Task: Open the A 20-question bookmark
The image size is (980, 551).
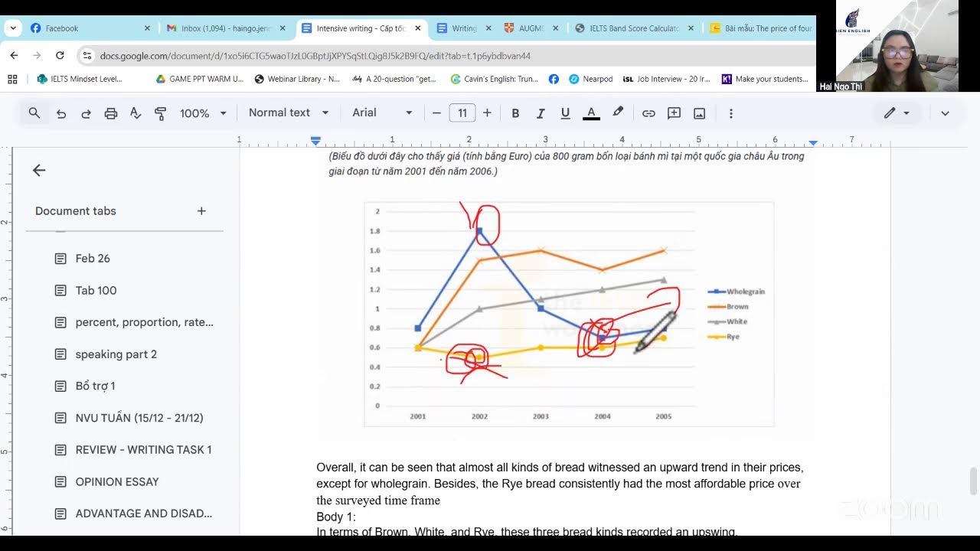Action: pos(394,79)
